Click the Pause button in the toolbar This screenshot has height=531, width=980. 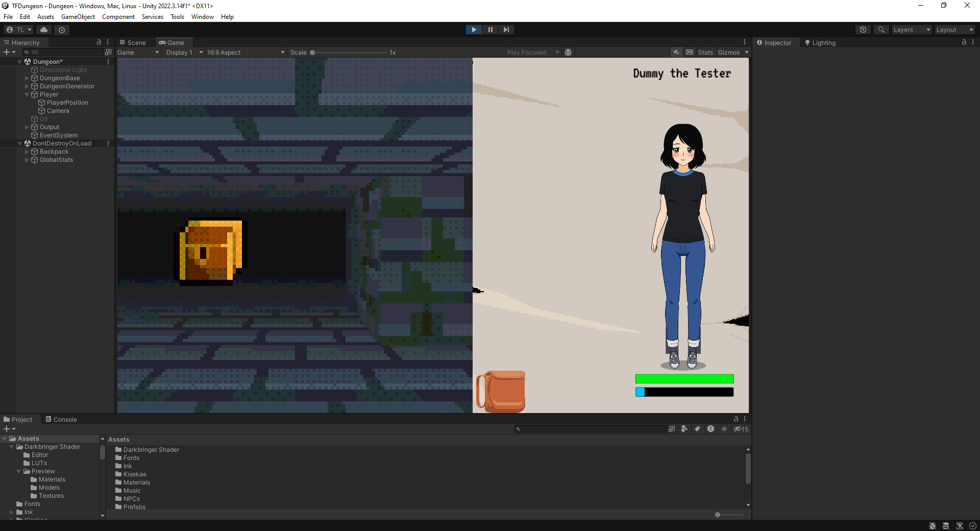(490, 30)
